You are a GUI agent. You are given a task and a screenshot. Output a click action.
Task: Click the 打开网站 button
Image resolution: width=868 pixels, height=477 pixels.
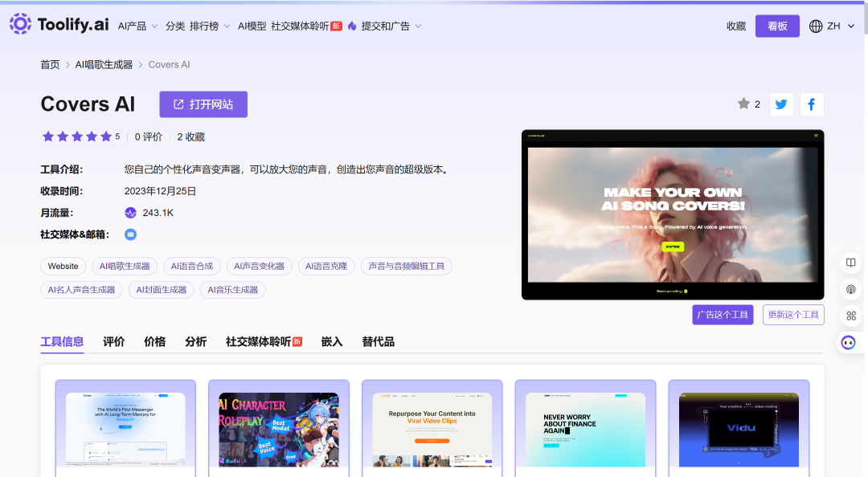203,104
